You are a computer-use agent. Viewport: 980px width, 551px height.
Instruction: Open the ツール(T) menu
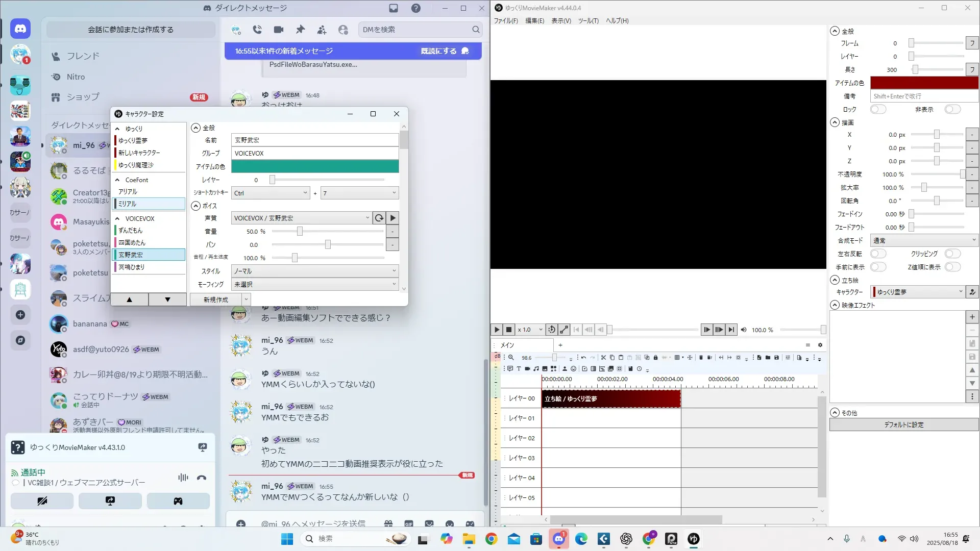588,21
